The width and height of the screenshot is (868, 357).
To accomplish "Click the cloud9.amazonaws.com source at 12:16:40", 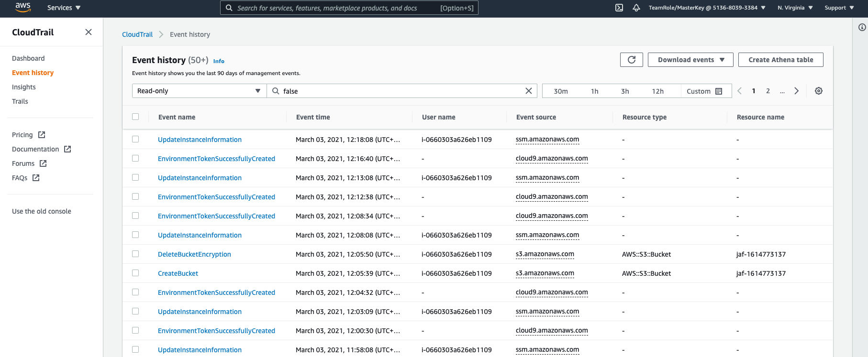I will pyautogui.click(x=552, y=159).
